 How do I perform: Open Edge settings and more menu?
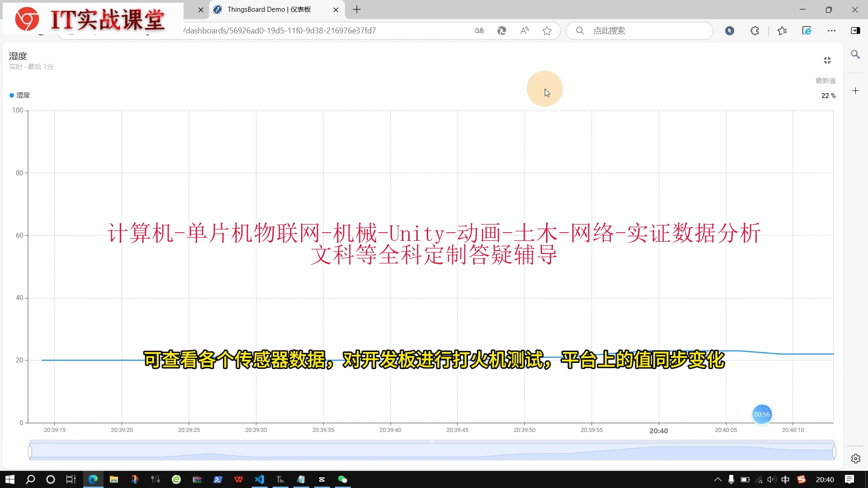(831, 31)
